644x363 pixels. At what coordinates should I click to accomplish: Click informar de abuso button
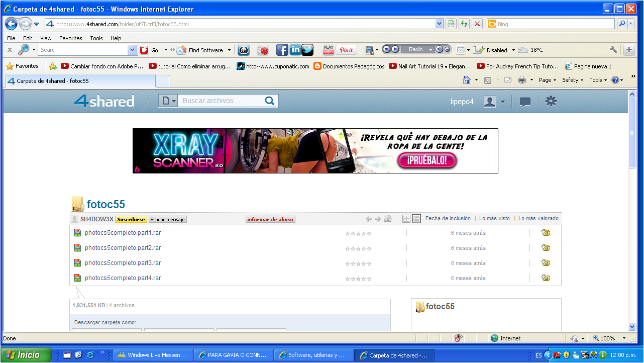tap(270, 219)
